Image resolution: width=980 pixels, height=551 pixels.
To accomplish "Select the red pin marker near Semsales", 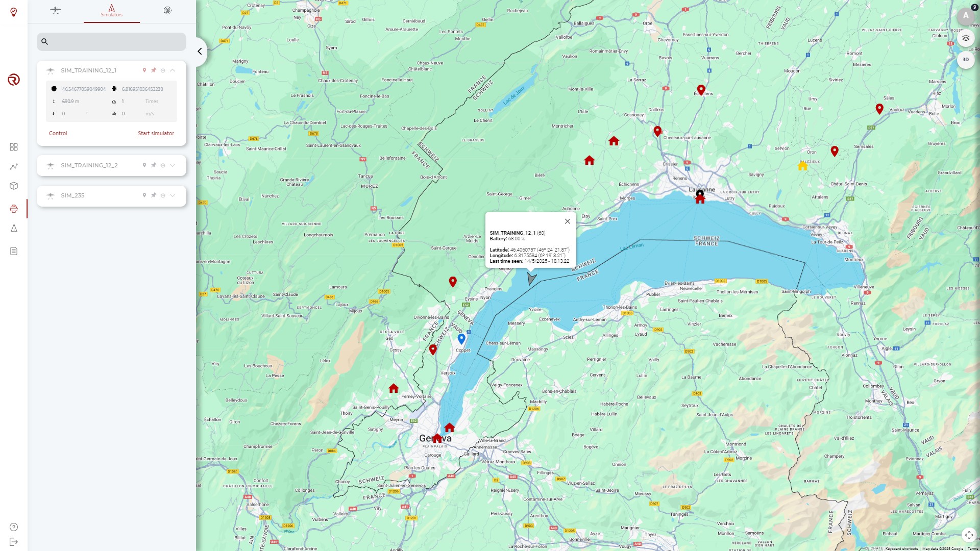I will [835, 151].
